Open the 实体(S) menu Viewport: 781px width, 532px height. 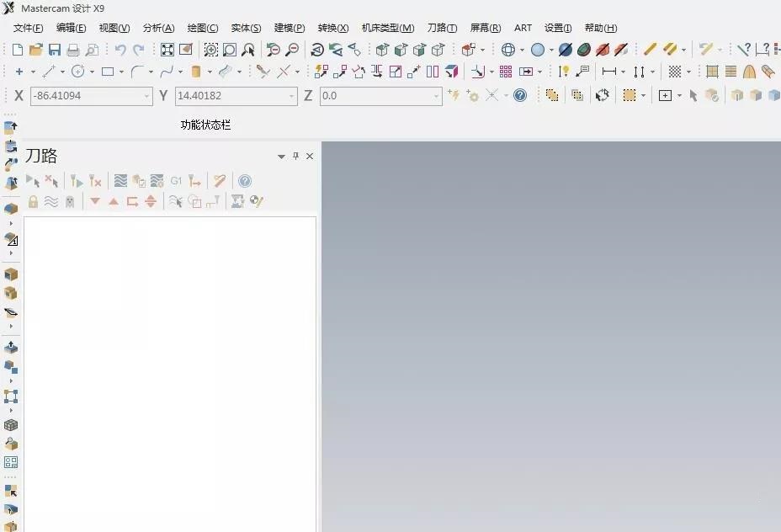pos(246,28)
